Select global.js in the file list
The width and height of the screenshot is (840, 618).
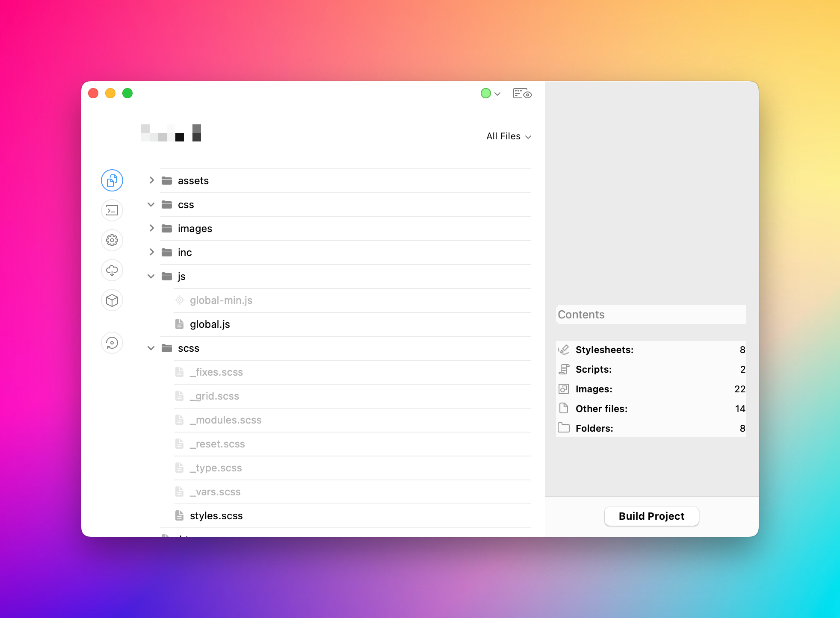(x=210, y=324)
